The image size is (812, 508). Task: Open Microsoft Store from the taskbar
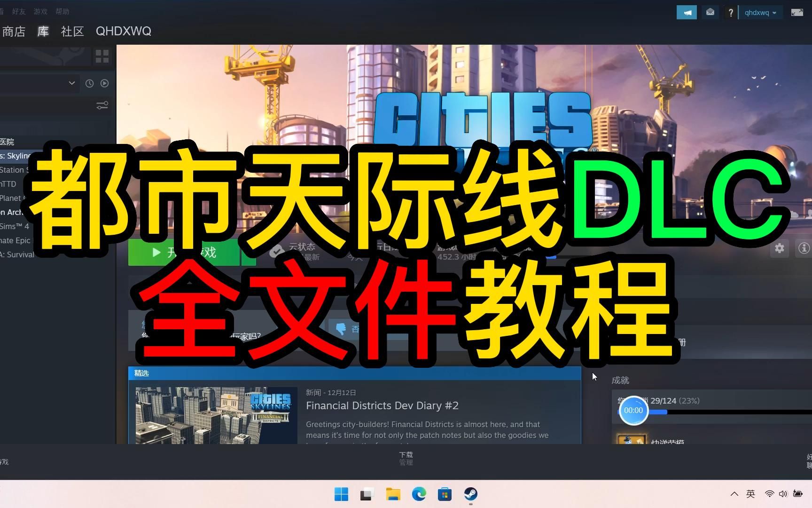[x=445, y=494]
